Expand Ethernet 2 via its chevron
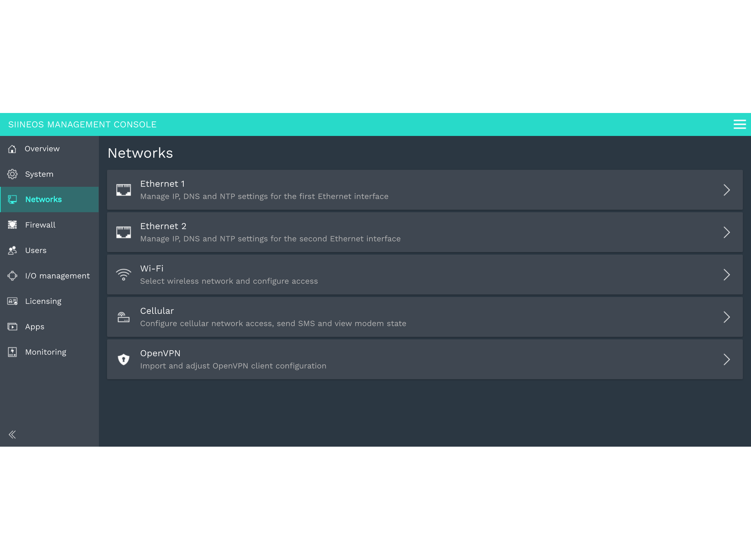The height and width of the screenshot is (560, 751). 727,232
